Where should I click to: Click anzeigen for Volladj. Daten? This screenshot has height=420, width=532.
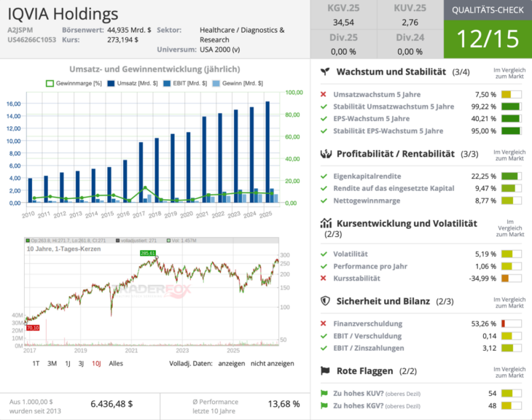(232, 363)
